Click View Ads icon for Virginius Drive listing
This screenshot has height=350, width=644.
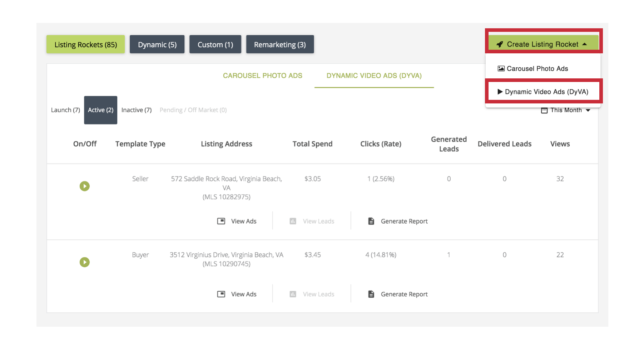pyautogui.click(x=221, y=294)
